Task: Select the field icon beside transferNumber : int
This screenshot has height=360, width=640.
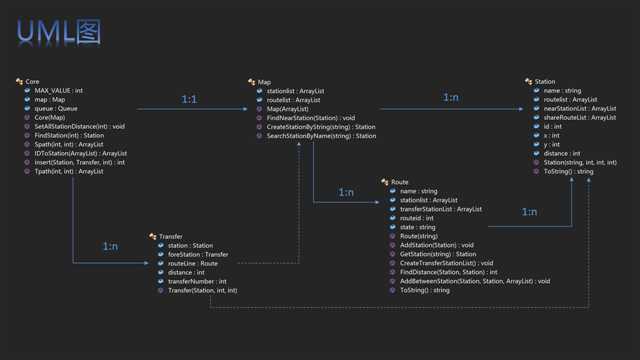Action: click(x=160, y=281)
